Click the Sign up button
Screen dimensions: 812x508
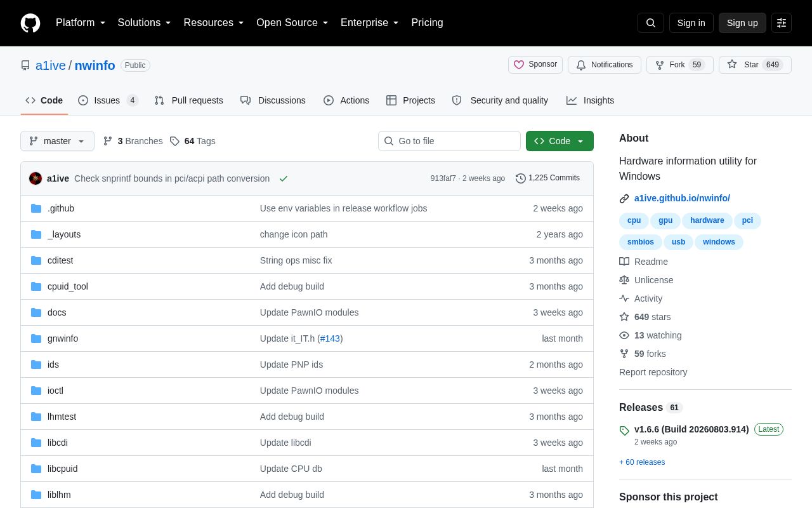coord(742,23)
